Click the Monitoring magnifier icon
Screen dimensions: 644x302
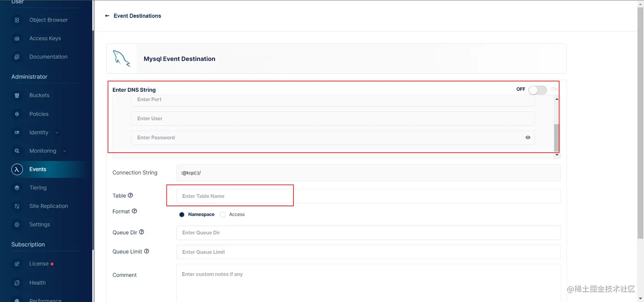[17, 151]
